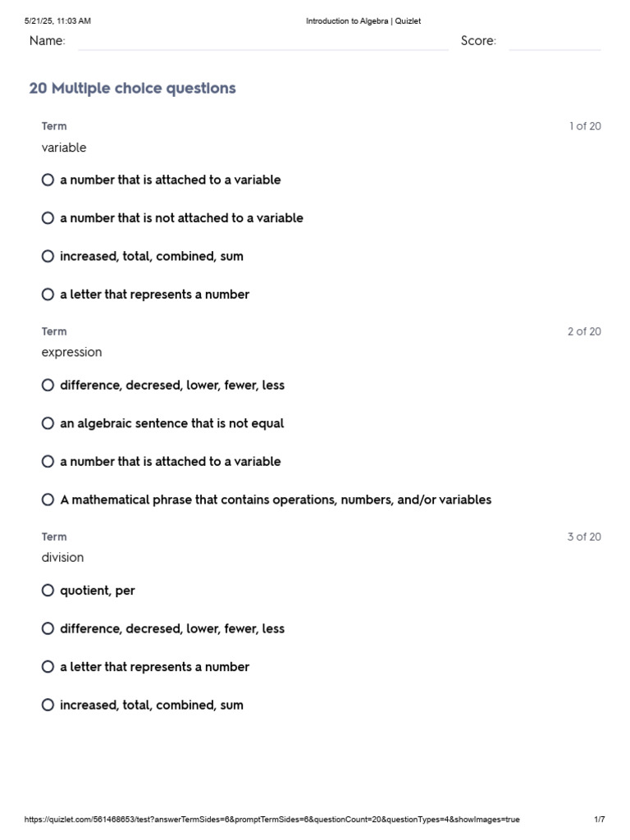The width and height of the screenshot is (630, 840).
Task: Click the term 'division' in question 3
Action: click(62, 557)
